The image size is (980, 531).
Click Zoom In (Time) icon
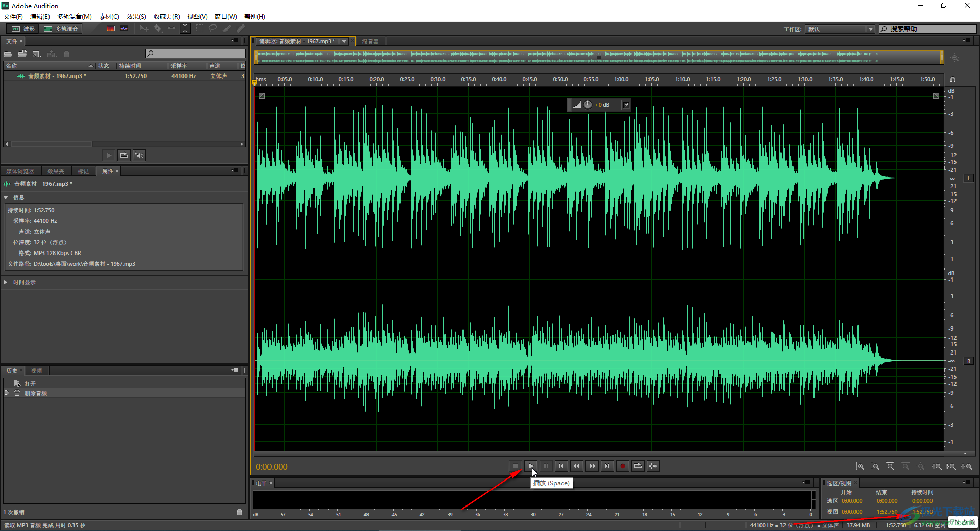891,466
